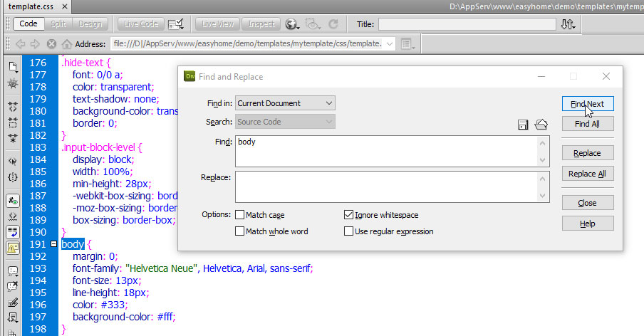The height and width of the screenshot is (336, 644).
Task: Open the address bar list-view dropdown
Action: point(407,44)
